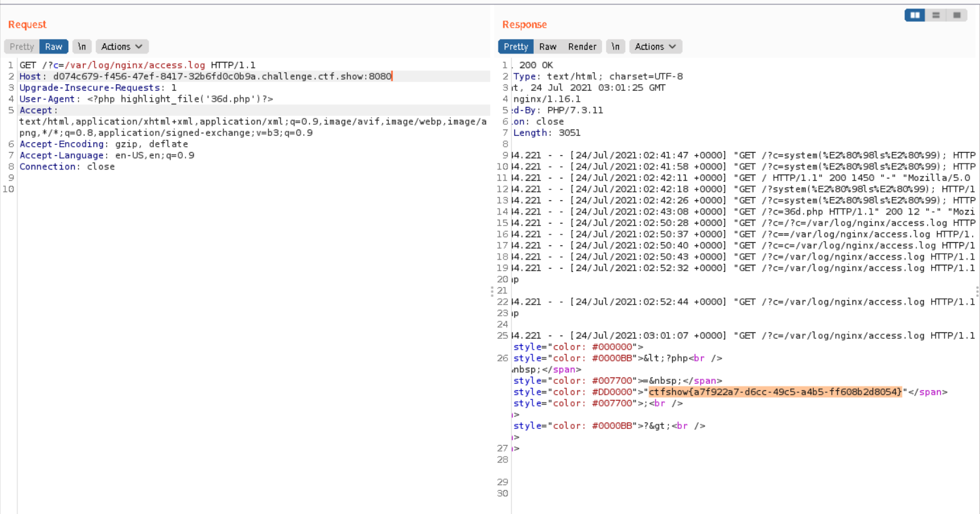Click log entry dated 03:01:07
This screenshot has height=514, width=980.
pos(744,336)
